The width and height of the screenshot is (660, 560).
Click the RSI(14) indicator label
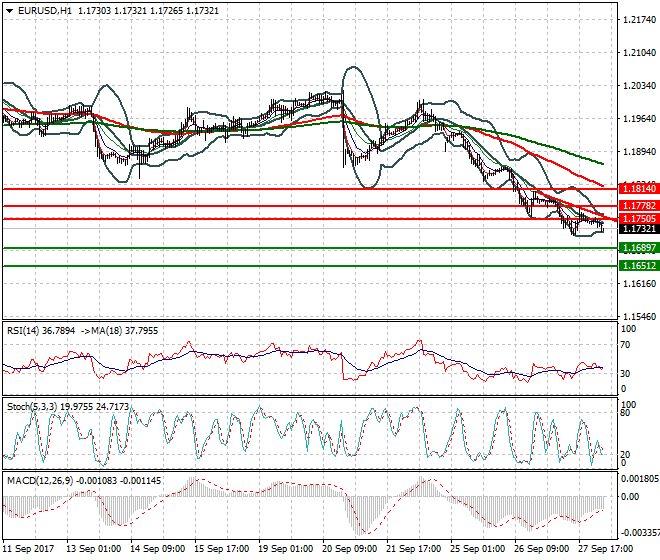pyautogui.click(x=41, y=331)
